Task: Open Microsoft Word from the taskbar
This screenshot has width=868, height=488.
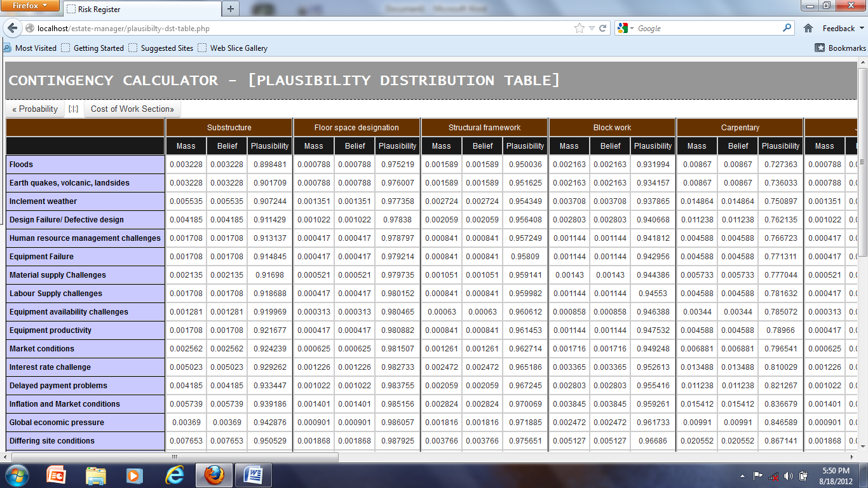Action: (253, 475)
